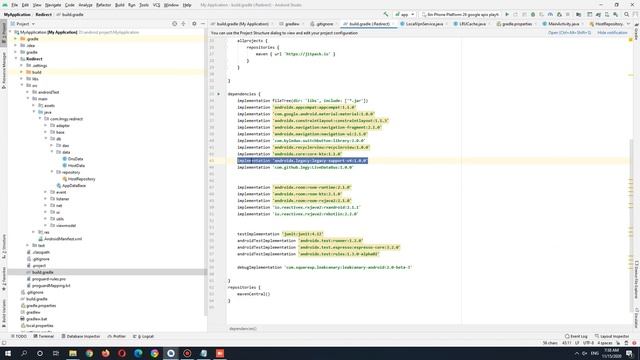Open the Project panel gear settings
This screenshot has width=640, height=360.
[194, 24]
